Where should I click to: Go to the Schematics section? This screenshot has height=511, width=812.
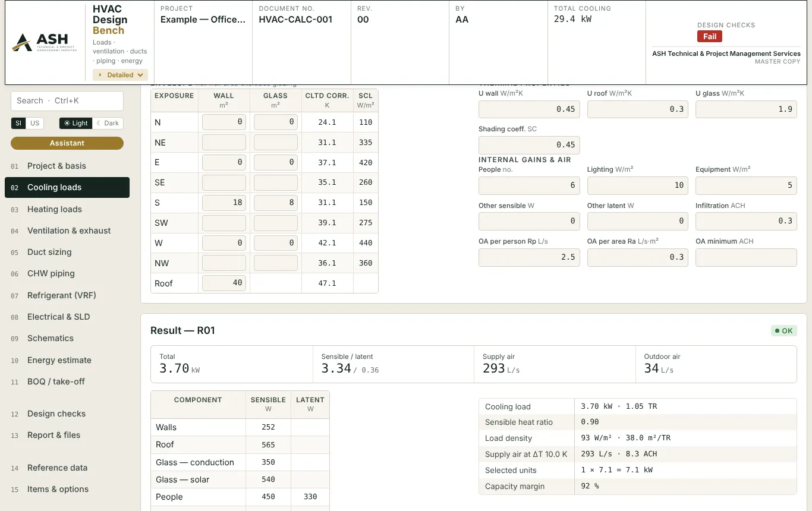67,338
